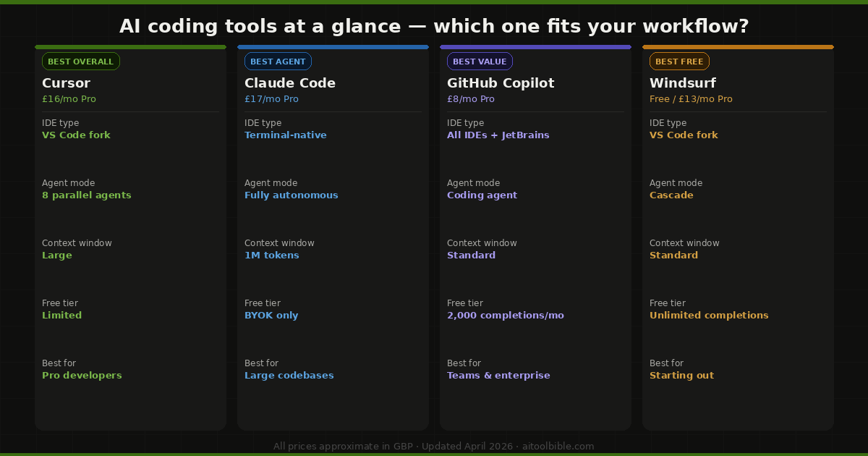Click Windsurf card's Best for label
Screen dimensions: 868x456
(666, 363)
